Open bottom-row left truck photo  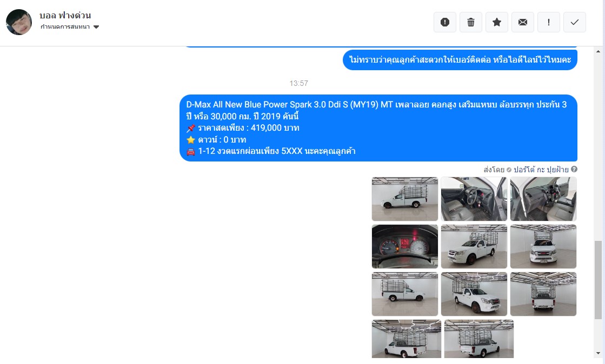[406, 339]
